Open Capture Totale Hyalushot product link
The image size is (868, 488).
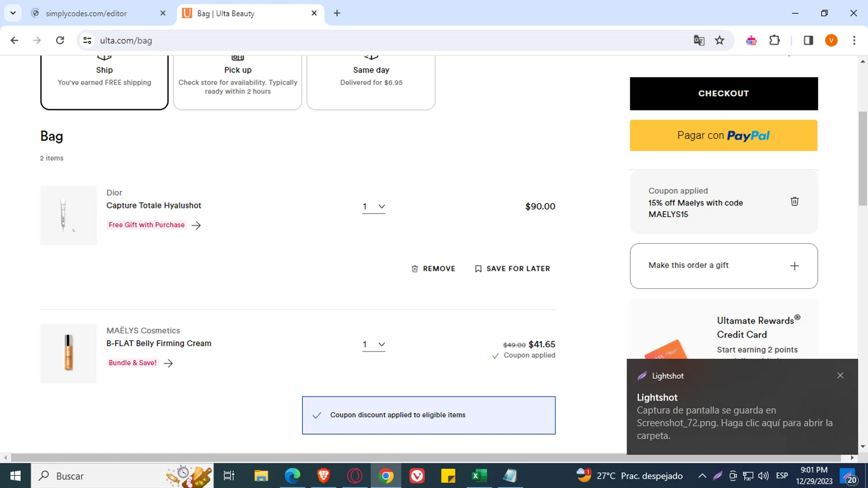coord(154,206)
